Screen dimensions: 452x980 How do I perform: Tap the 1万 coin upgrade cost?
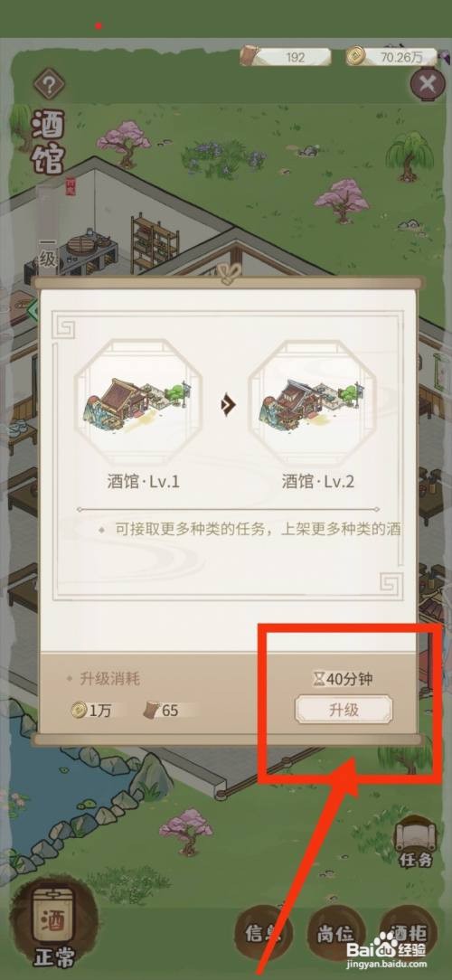pos(91,711)
